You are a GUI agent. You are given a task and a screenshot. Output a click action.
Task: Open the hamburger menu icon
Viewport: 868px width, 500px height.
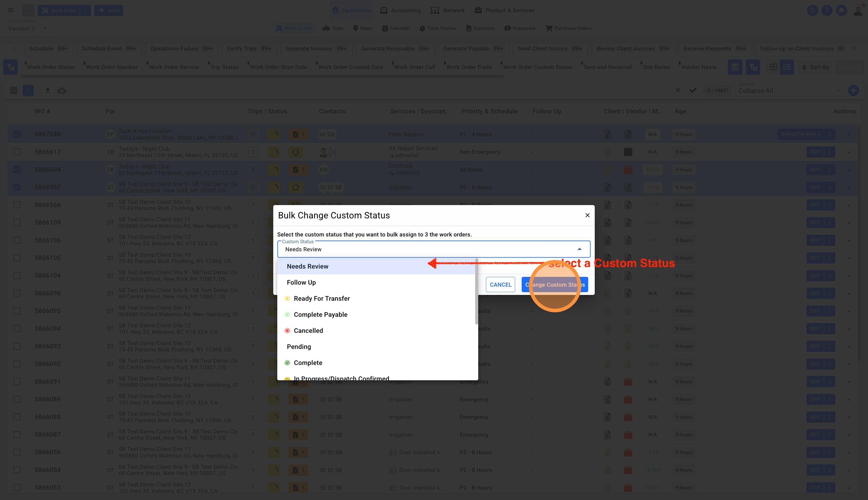[11, 10]
